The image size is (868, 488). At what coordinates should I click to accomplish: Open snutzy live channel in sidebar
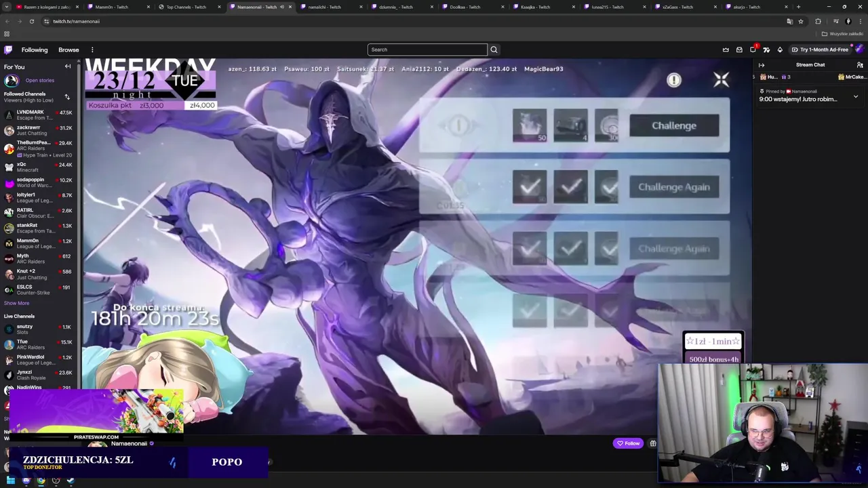coord(38,329)
